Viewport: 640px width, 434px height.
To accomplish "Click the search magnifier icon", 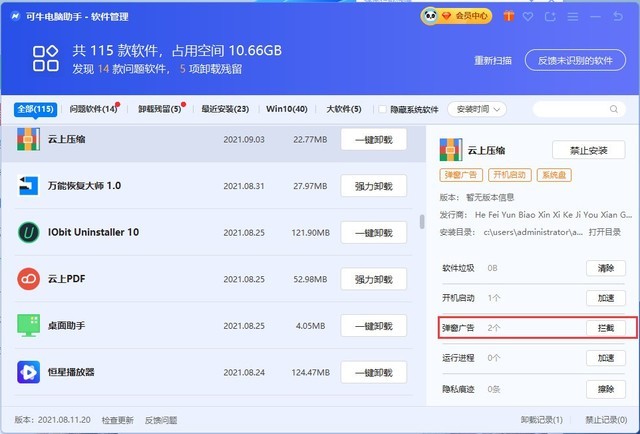I will [x=613, y=109].
